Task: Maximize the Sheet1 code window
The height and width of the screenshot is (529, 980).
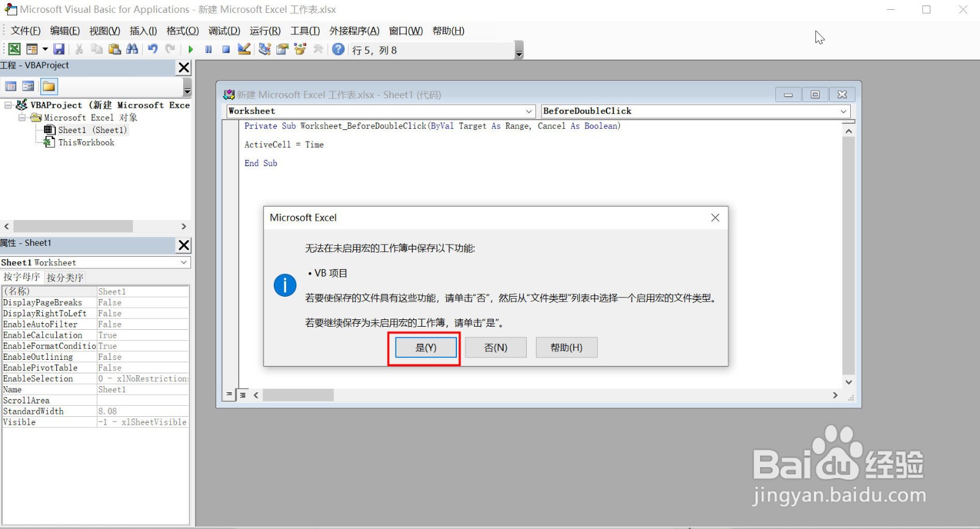Action: point(815,94)
